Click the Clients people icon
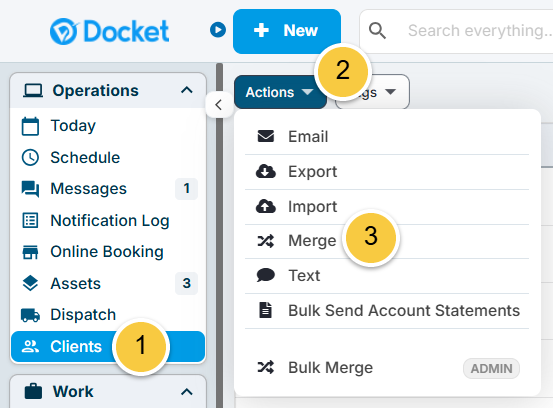 [x=30, y=346]
